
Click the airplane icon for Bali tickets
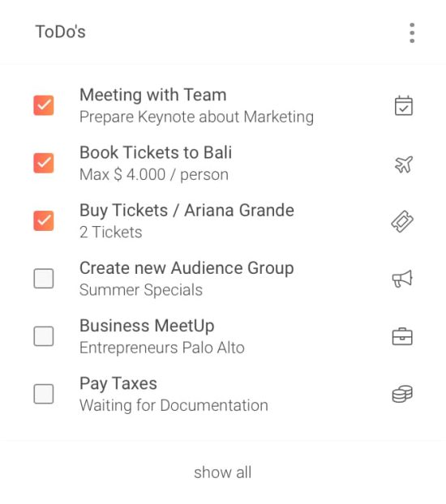tap(404, 164)
